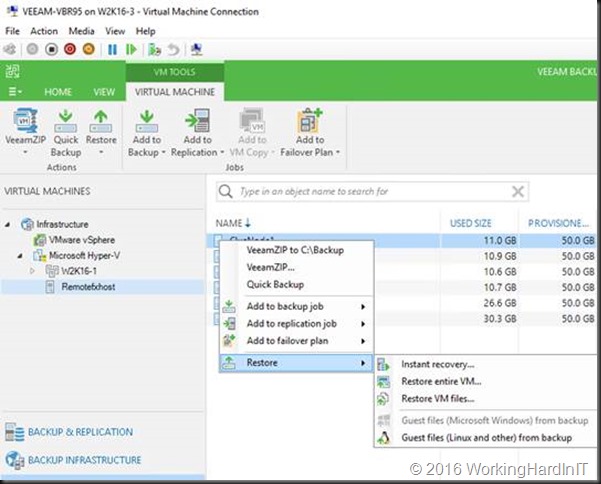
Task: Click the Turn Off VM toolbar button
Action: click(51, 49)
